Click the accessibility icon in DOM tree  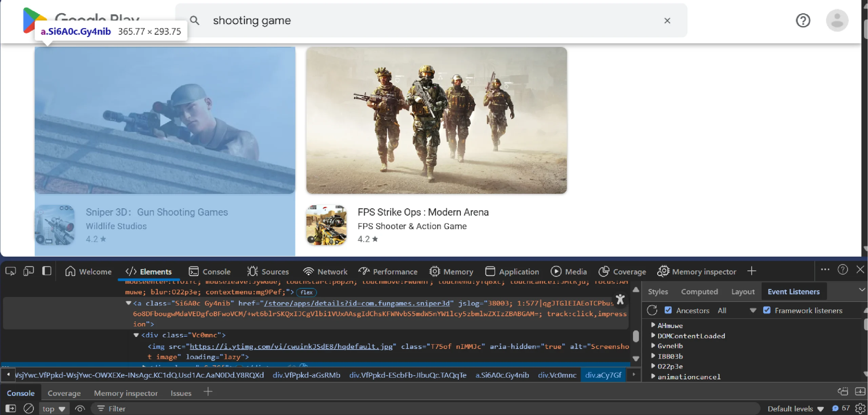tap(620, 300)
